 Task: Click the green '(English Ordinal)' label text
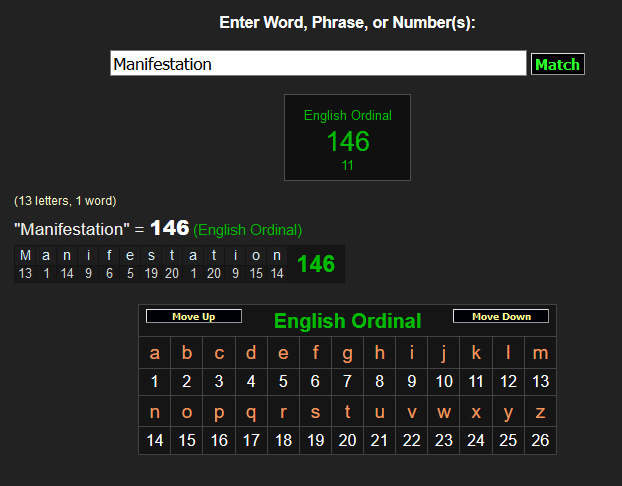pyautogui.click(x=247, y=230)
